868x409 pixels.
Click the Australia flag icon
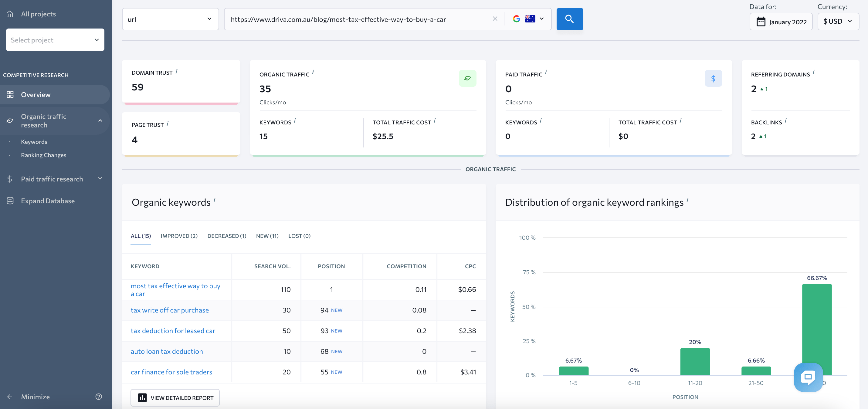pos(530,19)
